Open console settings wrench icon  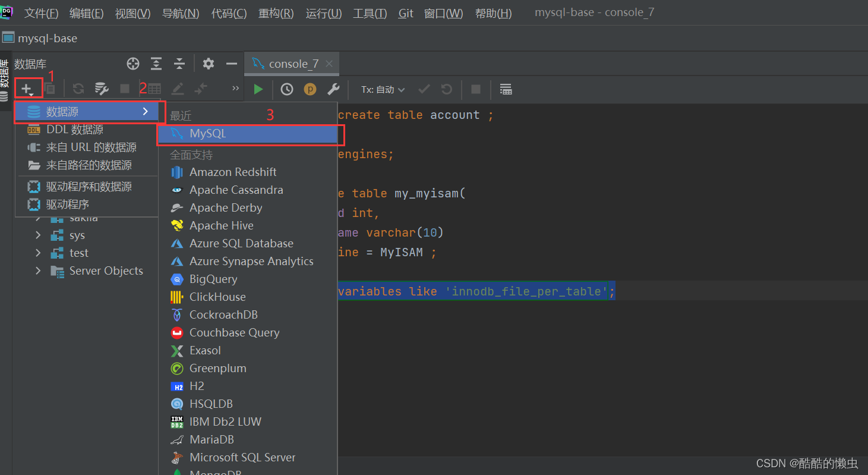click(333, 89)
